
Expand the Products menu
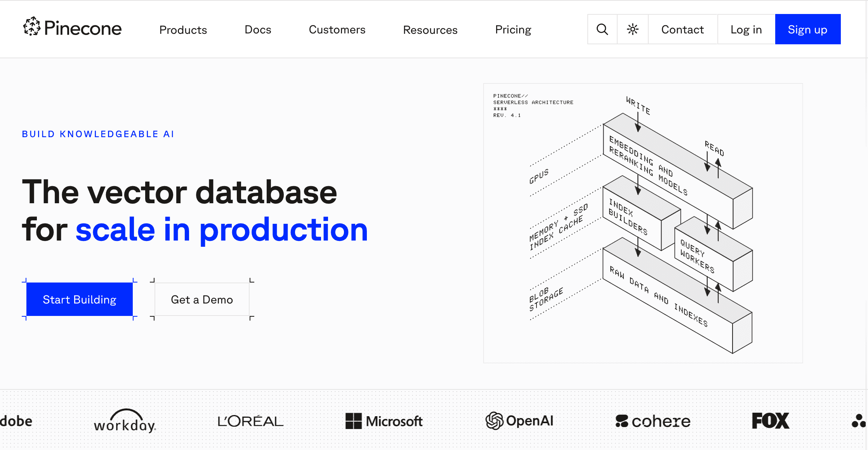point(183,30)
